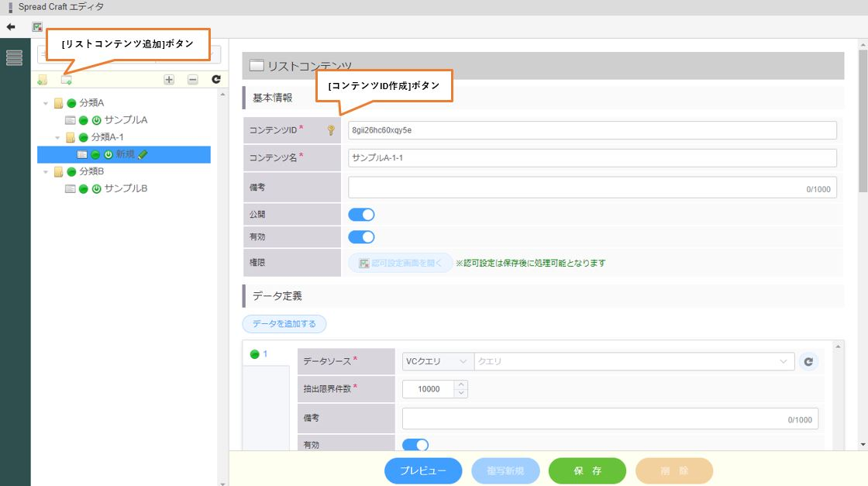
Task: Open the VCクエリ data source type dropdown
Action: pyautogui.click(x=438, y=361)
